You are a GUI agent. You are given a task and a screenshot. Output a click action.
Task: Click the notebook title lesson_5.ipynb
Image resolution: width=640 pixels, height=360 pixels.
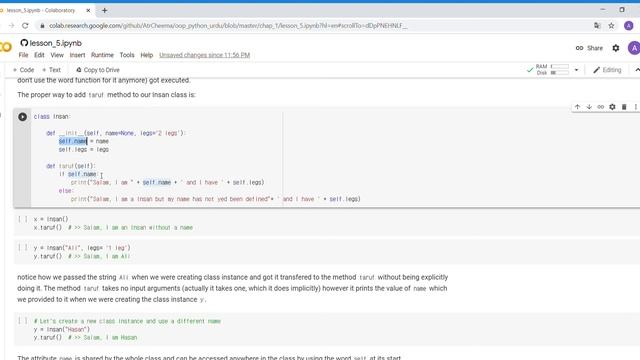[56, 43]
